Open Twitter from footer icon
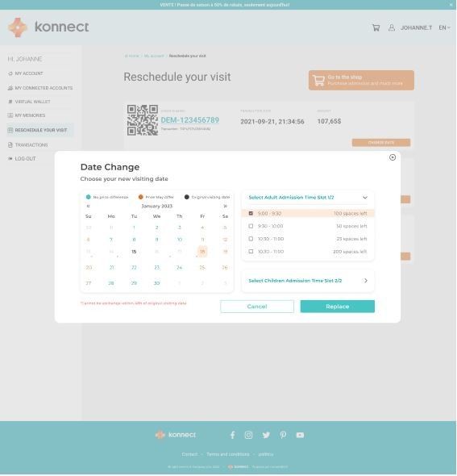This screenshot has height=476, width=457. (x=266, y=436)
